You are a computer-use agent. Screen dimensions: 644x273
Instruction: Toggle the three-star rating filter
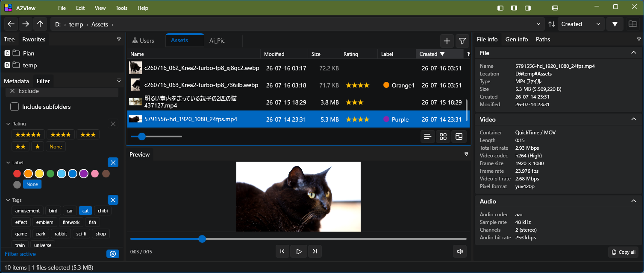pyautogui.click(x=88, y=135)
